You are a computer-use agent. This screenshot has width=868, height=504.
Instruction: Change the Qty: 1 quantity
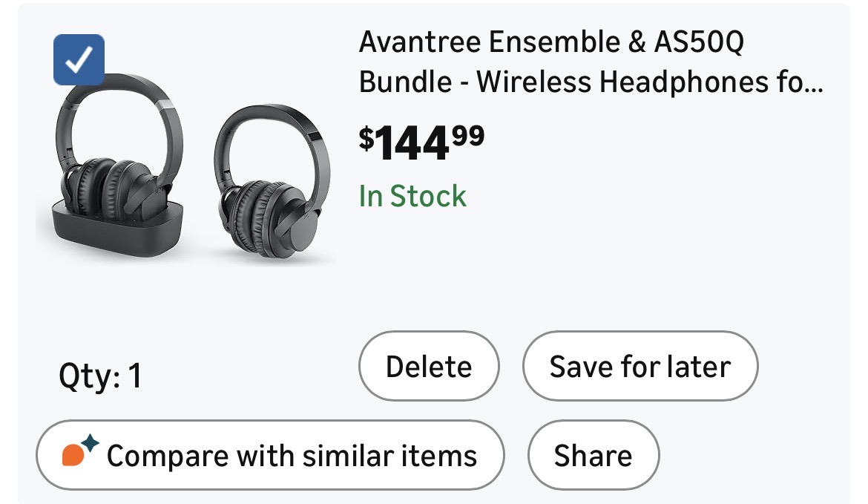point(99,376)
